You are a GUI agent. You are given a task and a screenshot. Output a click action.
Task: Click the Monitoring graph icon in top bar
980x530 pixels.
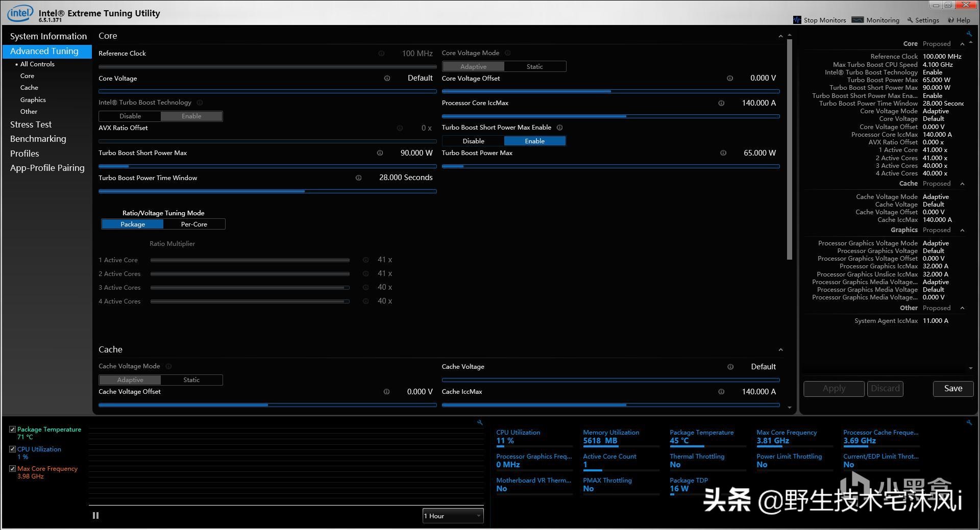(858, 20)
